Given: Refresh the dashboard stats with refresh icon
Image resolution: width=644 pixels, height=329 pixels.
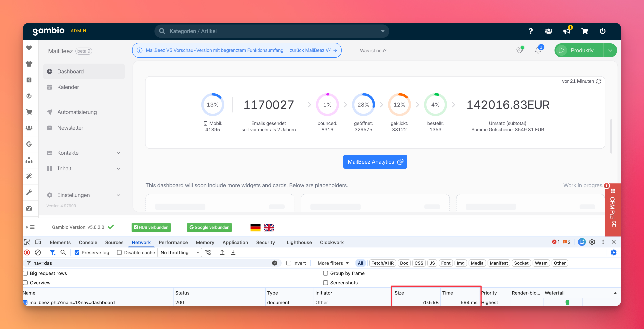Looking at the screenshot, I should click(x=599, y=81).
